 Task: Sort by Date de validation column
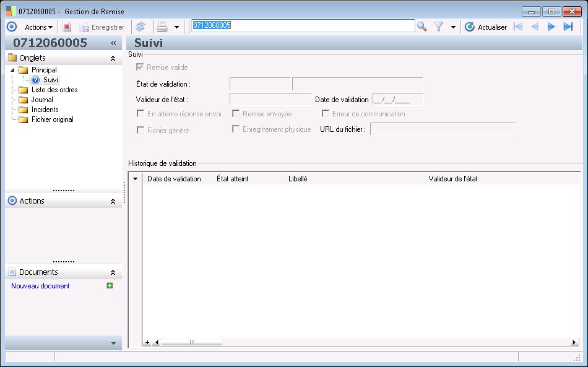pyautogui.click(x=174, y=179)
